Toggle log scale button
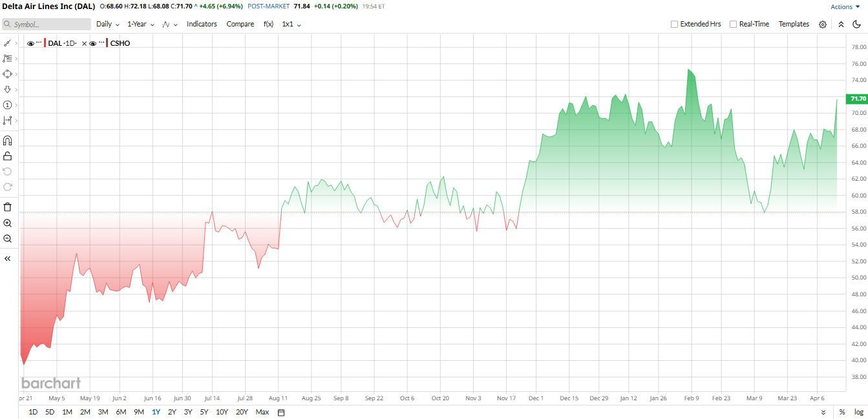Image resolution: width=868 pixels, height=419 pixels. pyautogui.click(x=858, y=412)
